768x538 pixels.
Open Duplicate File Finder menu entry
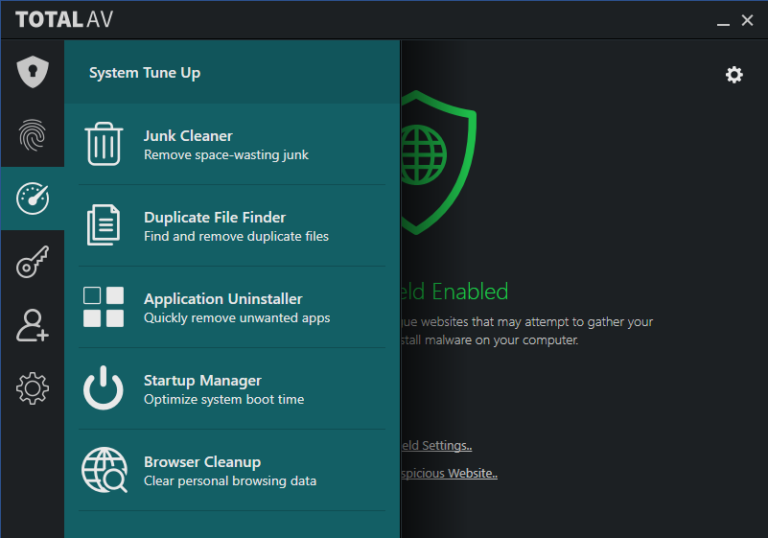coord(232,226)
